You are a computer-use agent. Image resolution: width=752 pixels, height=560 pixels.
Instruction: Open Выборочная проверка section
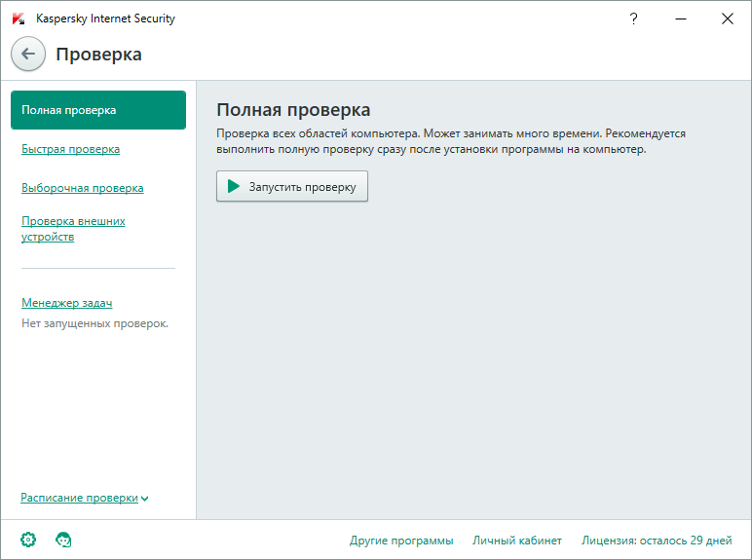(x=83, y=188)
